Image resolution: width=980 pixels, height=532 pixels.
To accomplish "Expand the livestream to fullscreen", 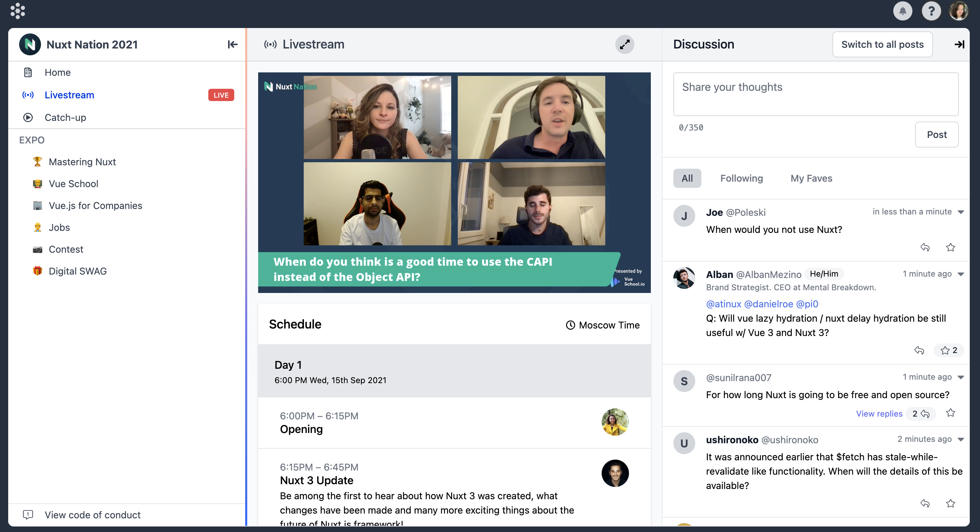I will click(x=625, y=44).
